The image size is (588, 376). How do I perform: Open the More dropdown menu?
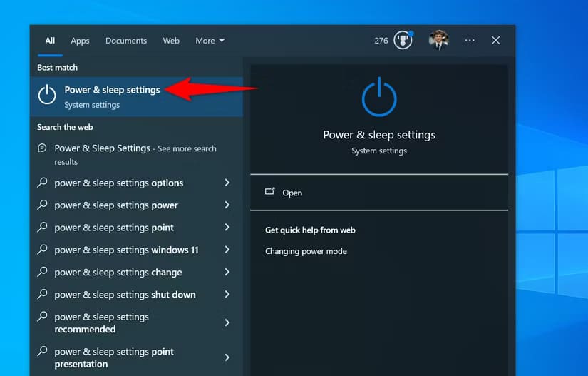210,41
